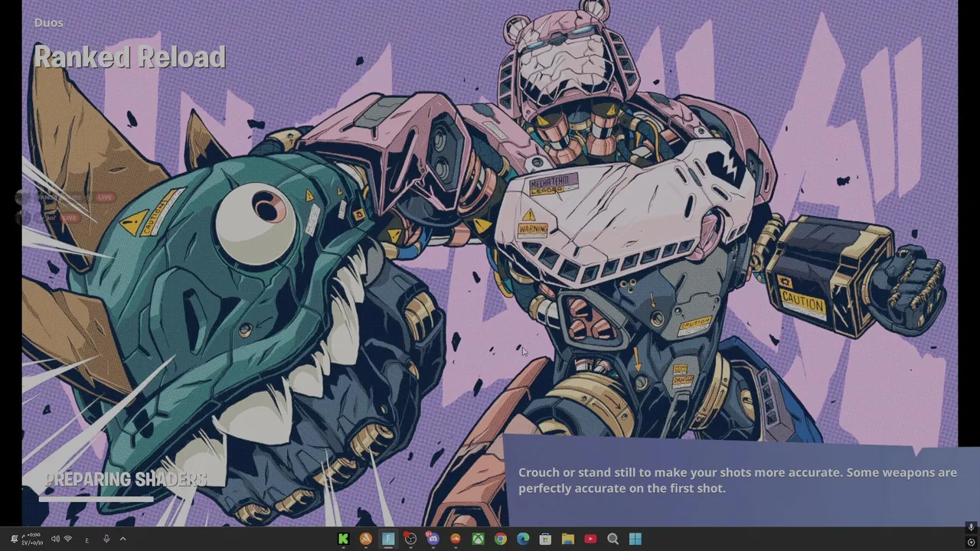Launch the Xbox app from the taskbar
Image resolution: width=980 pixels, height=551 pixels.
click(478, 539)
